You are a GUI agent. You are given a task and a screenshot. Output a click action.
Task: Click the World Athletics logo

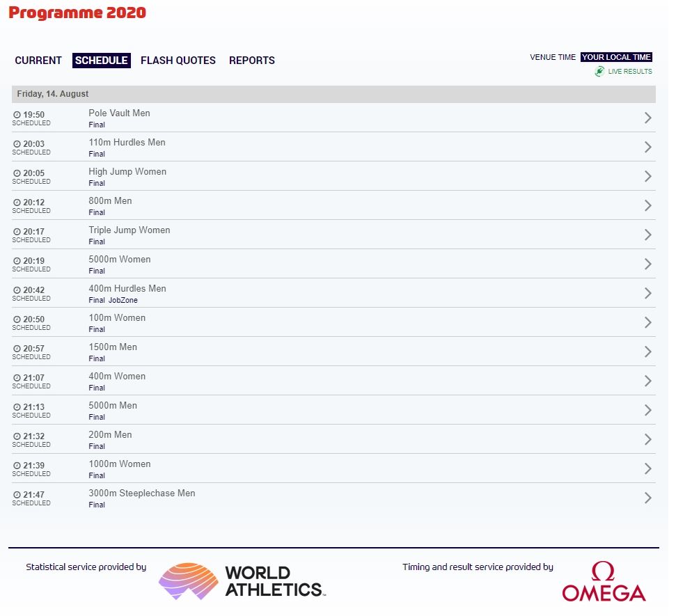(242, 581)
